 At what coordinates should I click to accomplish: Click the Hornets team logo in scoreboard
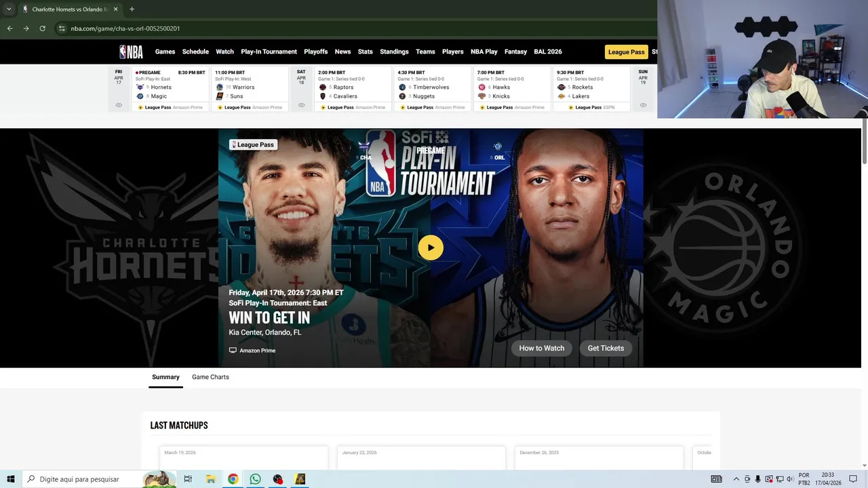[x=140, y=87]
